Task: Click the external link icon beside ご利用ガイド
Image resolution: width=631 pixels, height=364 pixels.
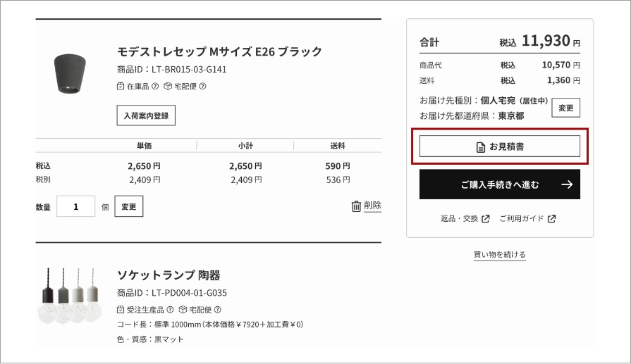Action: coord(551,219)
